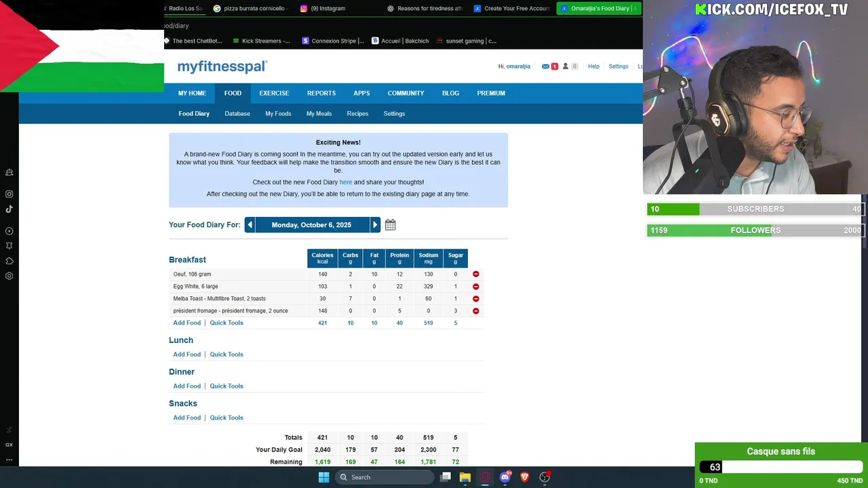Click the myfitnesspal logo
This screenshot has height=488, width=868.
point(222,66)
